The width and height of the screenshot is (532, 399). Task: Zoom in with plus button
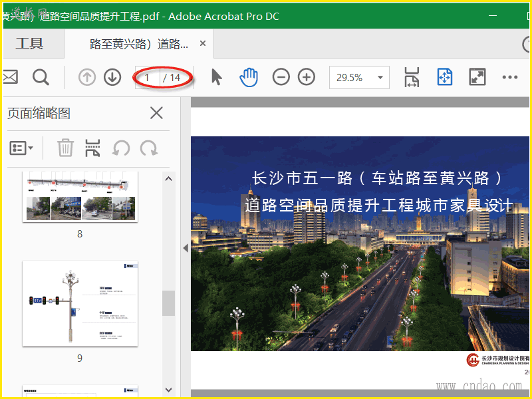(x=307, y=77)
